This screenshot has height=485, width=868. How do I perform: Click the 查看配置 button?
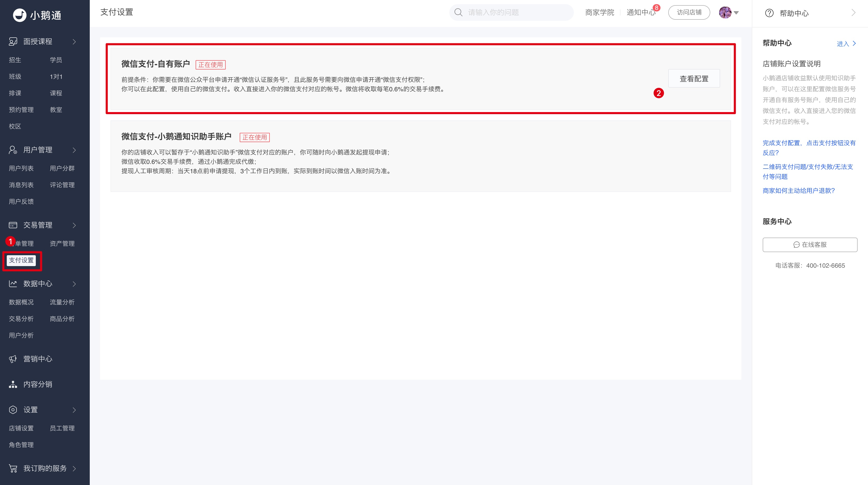694,79
